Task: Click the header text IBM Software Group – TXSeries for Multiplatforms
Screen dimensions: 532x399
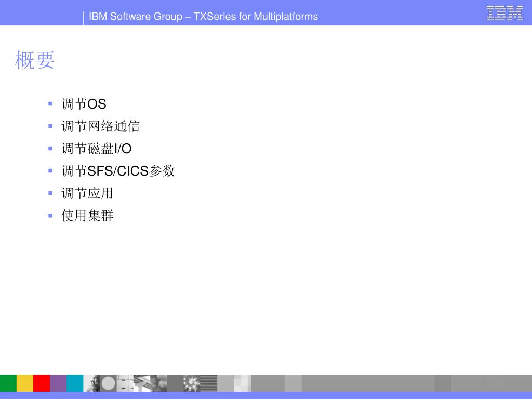Action: click(203, 16)
